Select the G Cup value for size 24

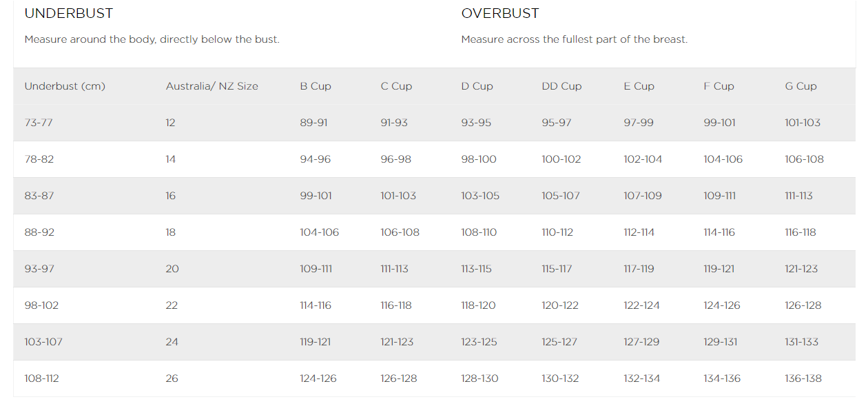pos(802,342)
